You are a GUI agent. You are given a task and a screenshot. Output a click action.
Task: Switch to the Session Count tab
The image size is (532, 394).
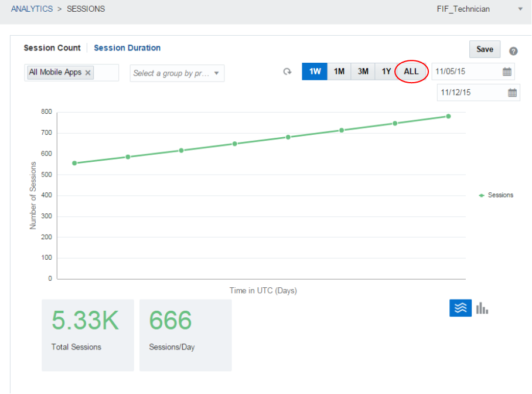[x=52, y=48]
